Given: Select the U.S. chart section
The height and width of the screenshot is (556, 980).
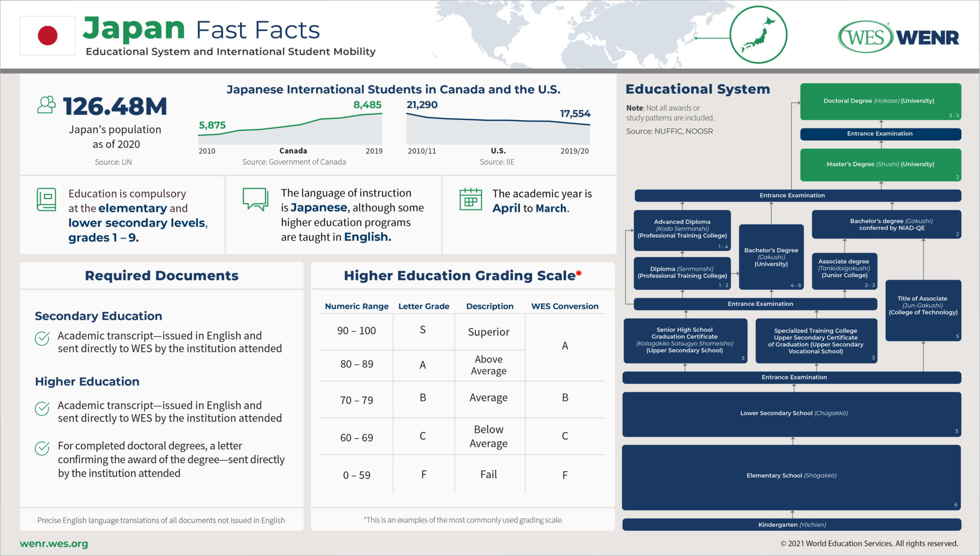Looking at the screenshot, I should [499, 150].
